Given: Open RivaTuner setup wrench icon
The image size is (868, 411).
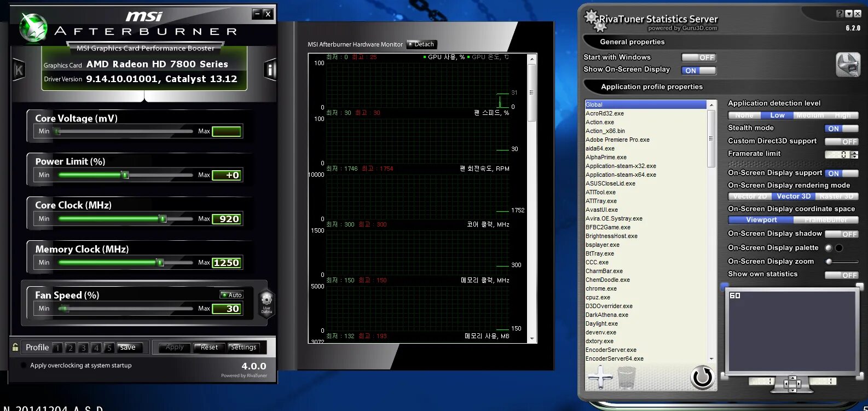Looking at the screenshot, I should click(848, 65).
